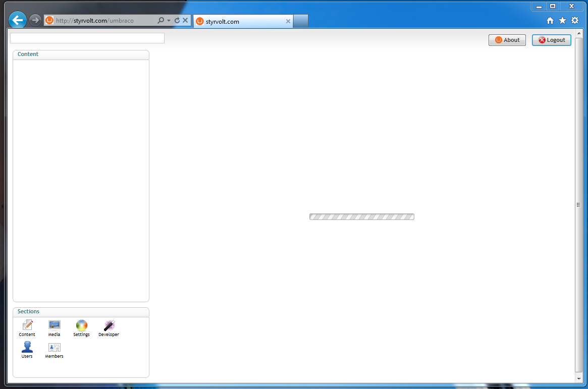Open the Users section icon
The image size is (588, 389).
pyautogui.click(x=27, y=350)
